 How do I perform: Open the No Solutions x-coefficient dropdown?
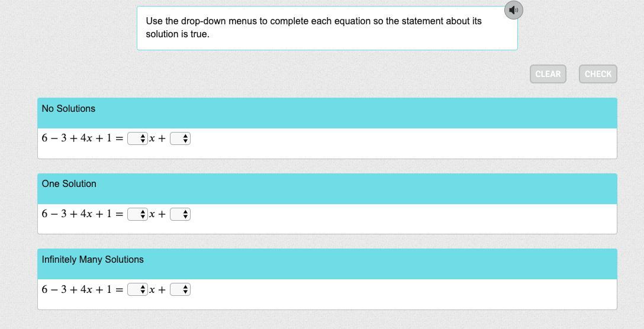tap(138, 138)
